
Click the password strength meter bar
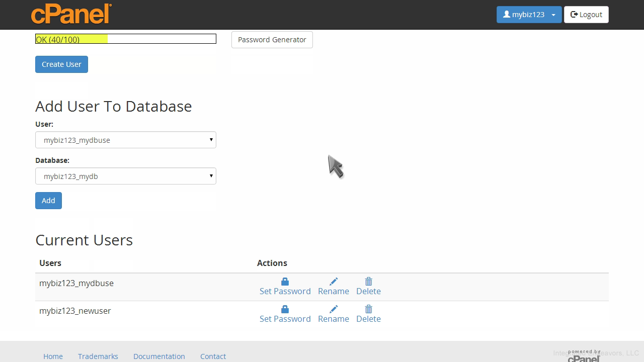point(126,39)
